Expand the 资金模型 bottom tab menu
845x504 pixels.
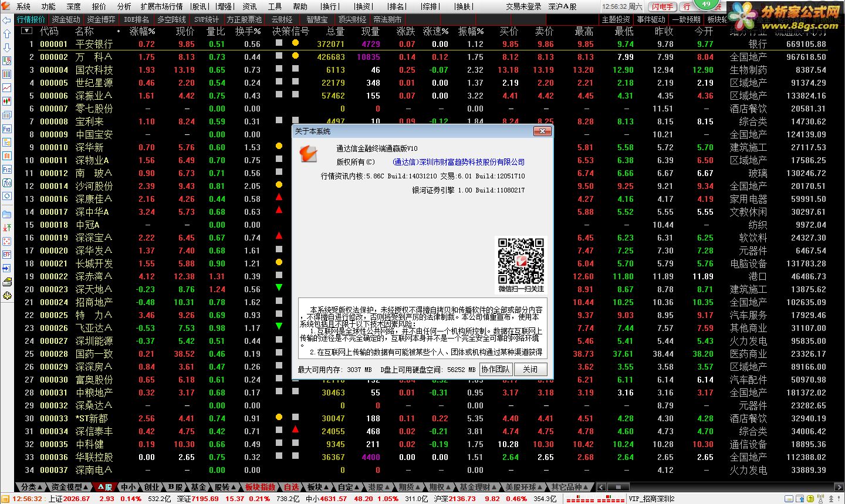70,487
